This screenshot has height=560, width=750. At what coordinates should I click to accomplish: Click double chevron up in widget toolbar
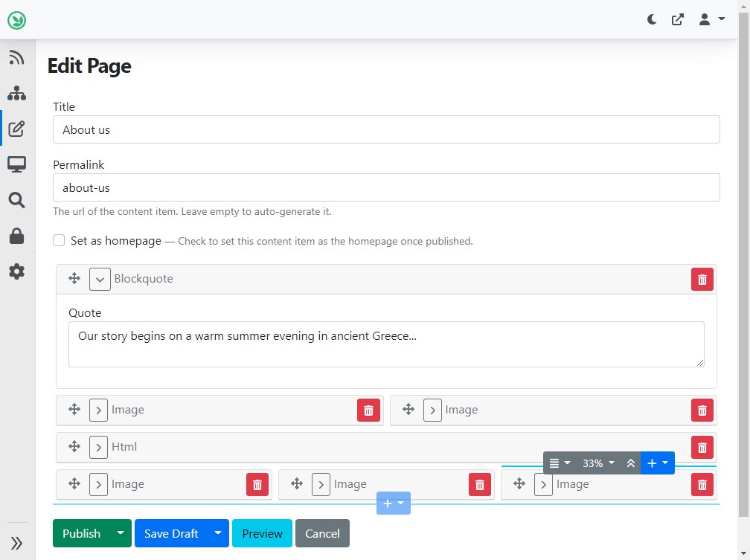630,463
